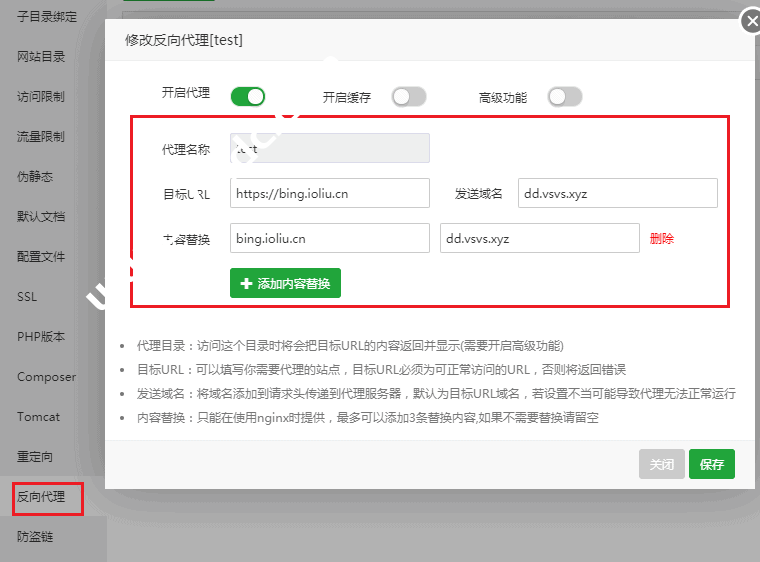The image size is (760, 562).
Task: Click the 代理名称 input field
Action: (x=329, y=148)
